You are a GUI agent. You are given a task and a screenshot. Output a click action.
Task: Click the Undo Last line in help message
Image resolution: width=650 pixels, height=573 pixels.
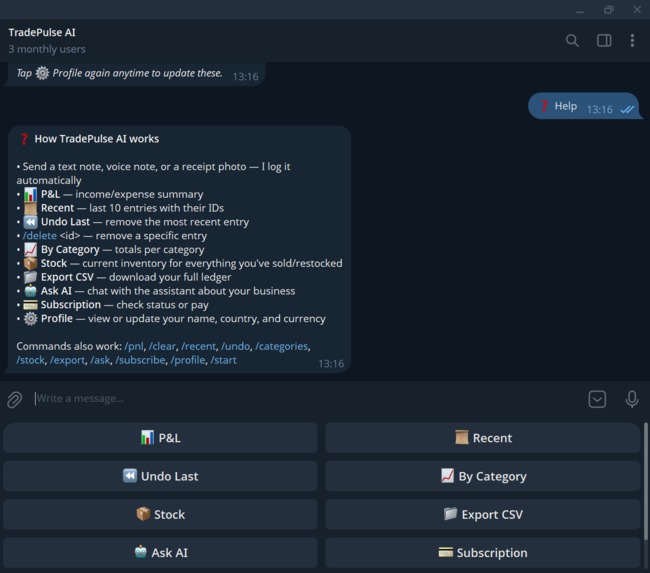[x=133, y=222]
